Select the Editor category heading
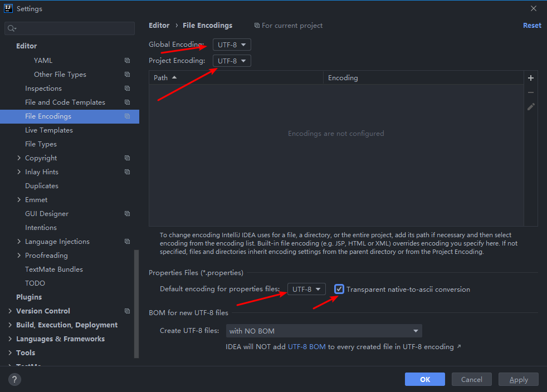Viewport: 547px width, 392px height. pos(27,46)
